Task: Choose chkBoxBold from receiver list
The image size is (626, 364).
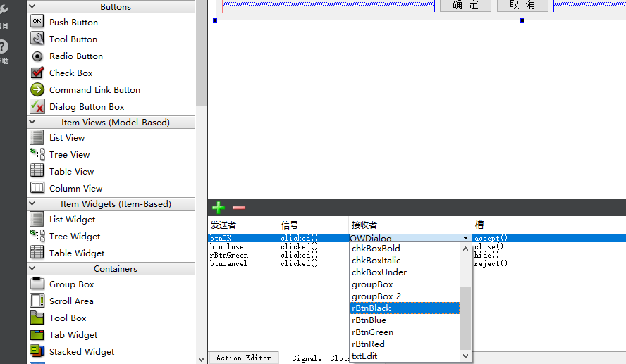Action: pos(405,249)
